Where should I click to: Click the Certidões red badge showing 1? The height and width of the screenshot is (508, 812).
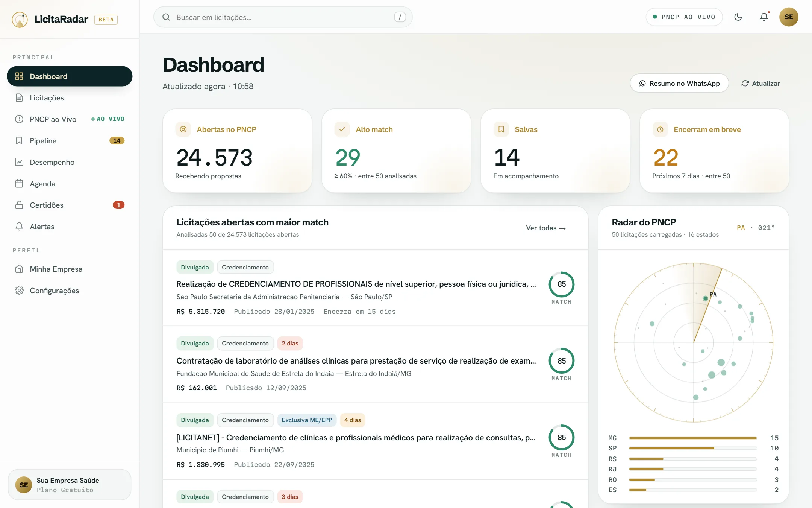118,205
